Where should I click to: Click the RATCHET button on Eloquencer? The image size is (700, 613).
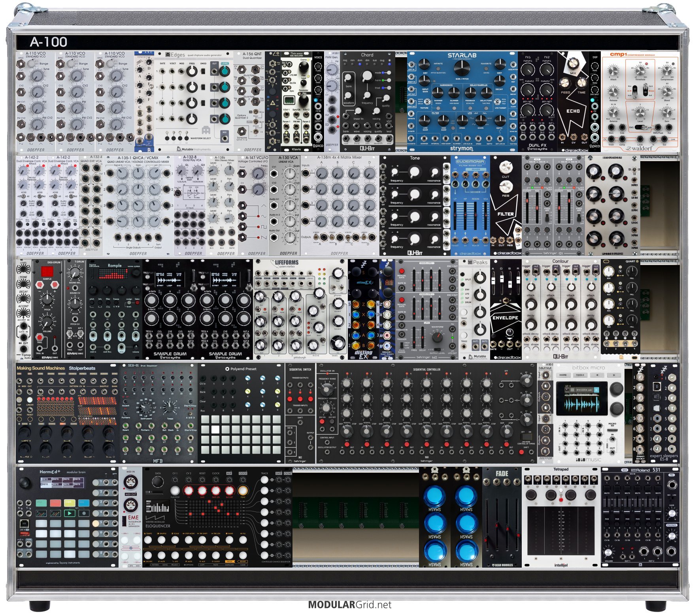[229, 491]
